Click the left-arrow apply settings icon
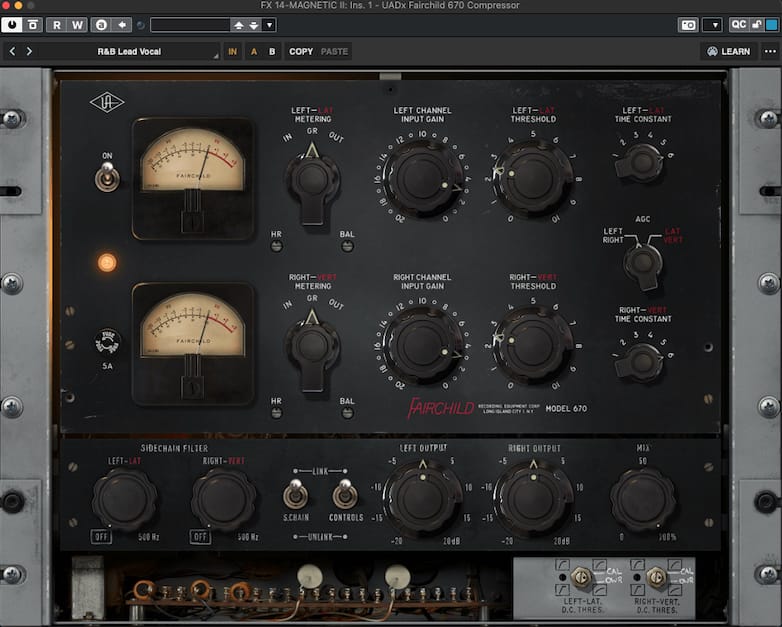Screen dimensions: 782x627 click(x=122, y=25)
